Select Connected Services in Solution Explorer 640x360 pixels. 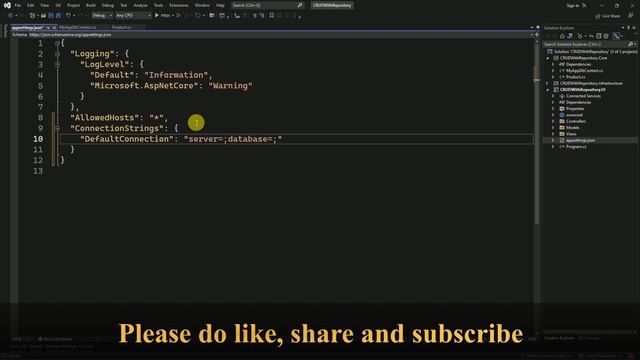click(x=583, y=96)
